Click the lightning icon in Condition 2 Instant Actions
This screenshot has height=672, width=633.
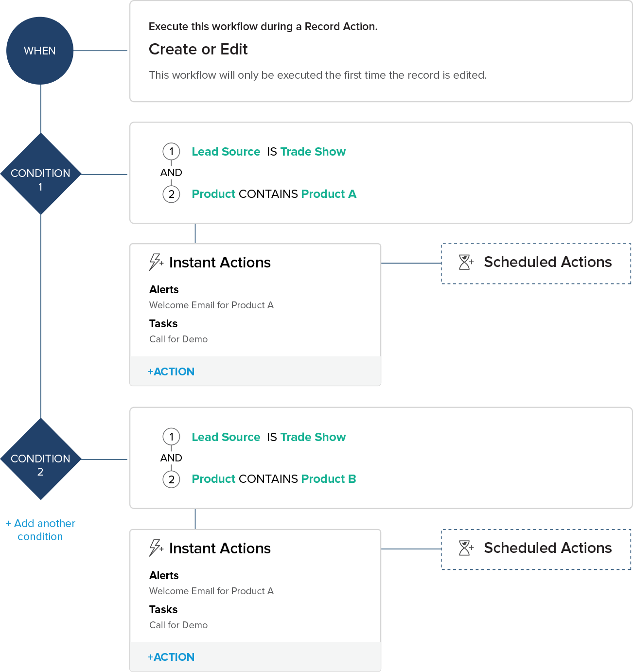pyautogui.click(x=156, y=548)
